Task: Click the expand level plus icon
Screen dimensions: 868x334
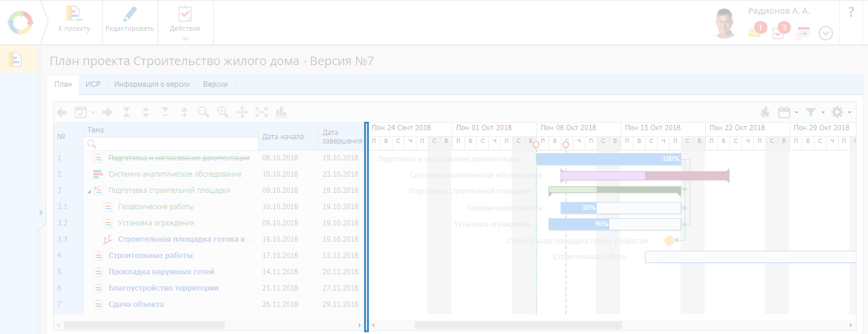Action: (x=184, y=112)
